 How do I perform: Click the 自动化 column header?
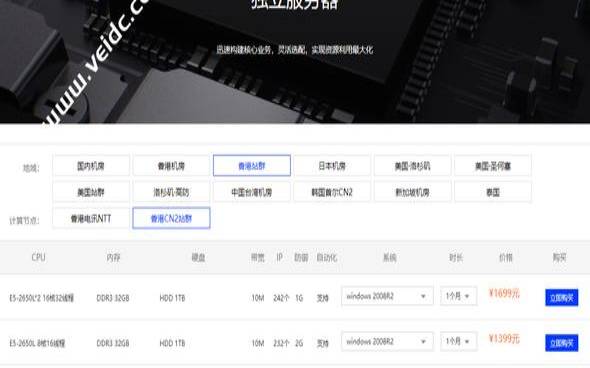click(x=327, y=257)
